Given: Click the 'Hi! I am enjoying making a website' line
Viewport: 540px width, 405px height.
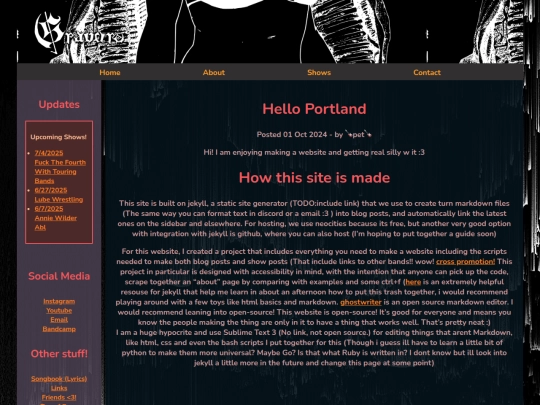Looking at the screenshot, I should 314,152.
